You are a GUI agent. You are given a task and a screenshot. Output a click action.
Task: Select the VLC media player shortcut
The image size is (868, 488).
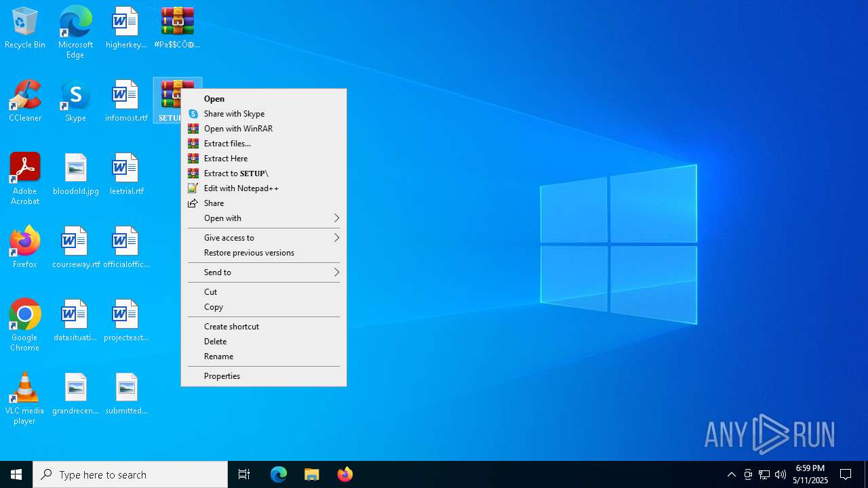coord(25,399)
